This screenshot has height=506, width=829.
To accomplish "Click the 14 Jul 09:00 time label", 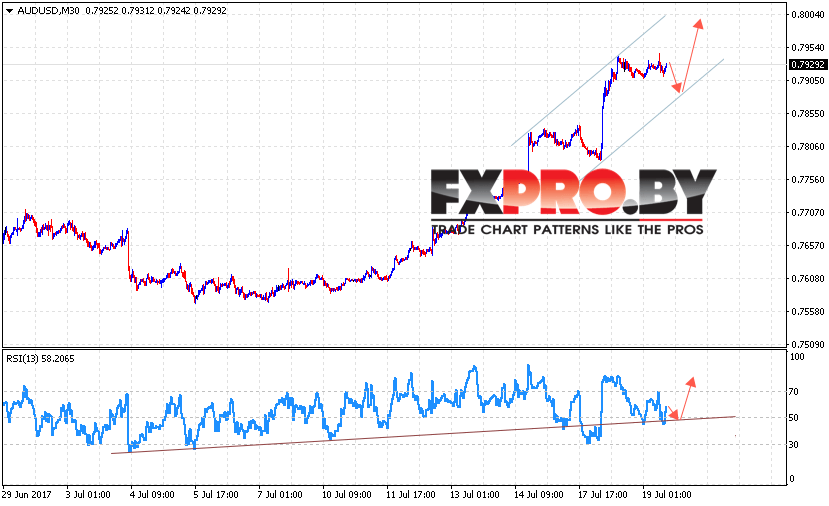I will 539,495.
